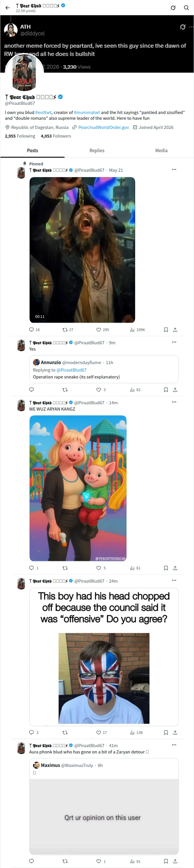The image size is (194, 868).
Task: Bookmark the pinned May 21 post
Action: click(166, 330)
